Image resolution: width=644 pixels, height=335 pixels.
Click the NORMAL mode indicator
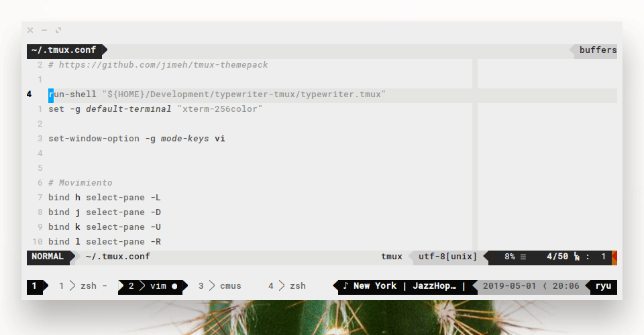click(48, 257)
